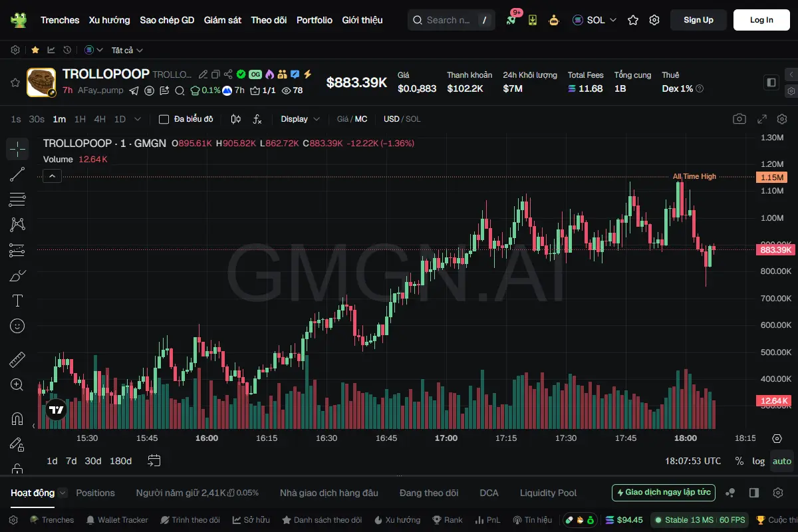Open the fx indicators menu
Screen dimensions: 798x532
(x=257, y=119)
